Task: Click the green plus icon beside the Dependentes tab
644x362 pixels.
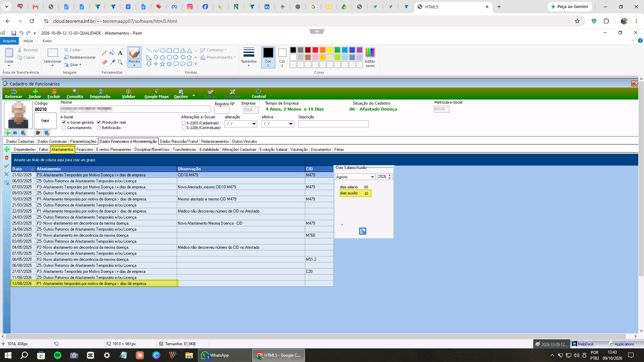Action: point(7,149)
